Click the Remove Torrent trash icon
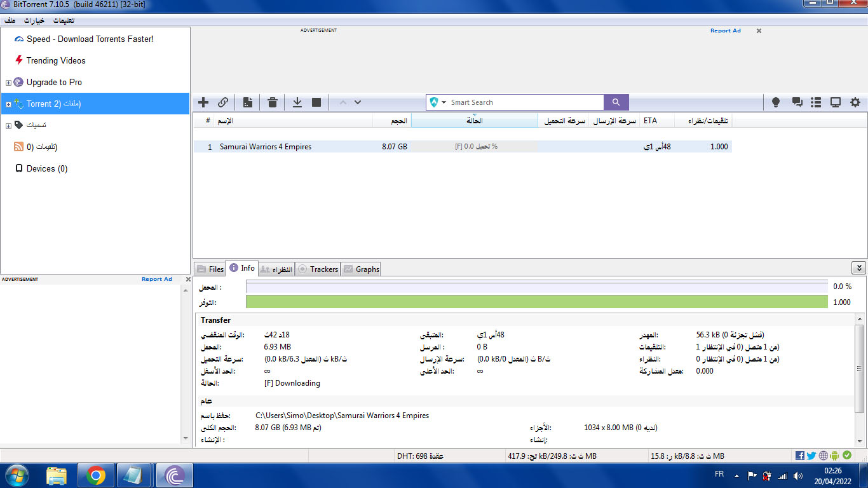This screenshot has height=488, width=868. (273, 102)
